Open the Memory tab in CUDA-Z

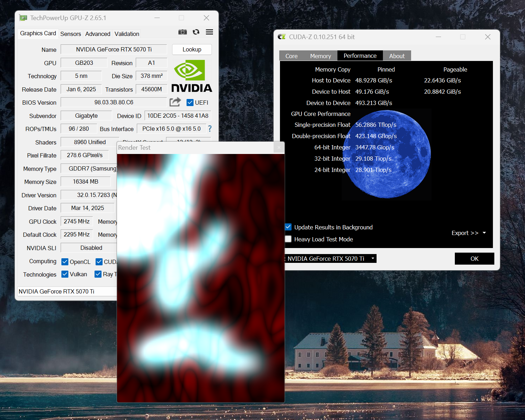pyautogui.click(x=321, y=56)
